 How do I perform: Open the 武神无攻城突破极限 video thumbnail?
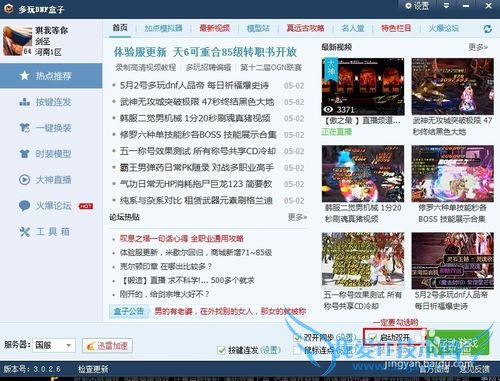tap(452, 87)
